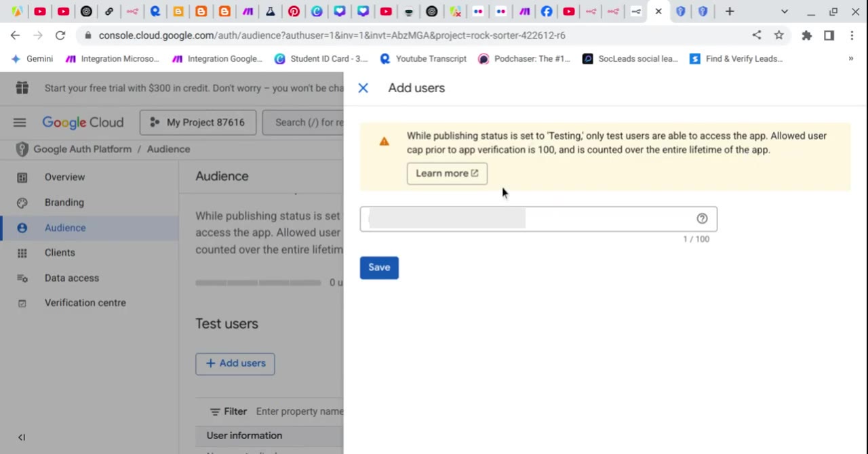Click the free trial gift icon
The width and height of the screenshot is (868, 454).
22,87
